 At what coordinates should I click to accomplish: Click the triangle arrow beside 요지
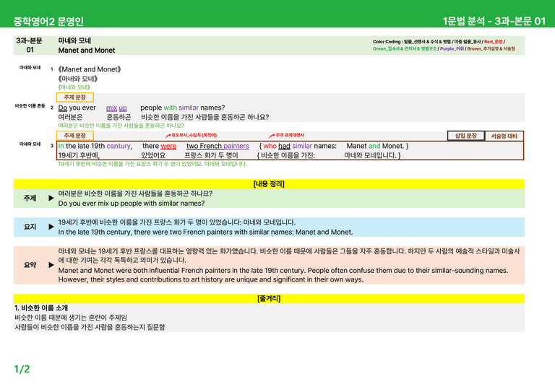pyautogui.click(x=51, y=227)
